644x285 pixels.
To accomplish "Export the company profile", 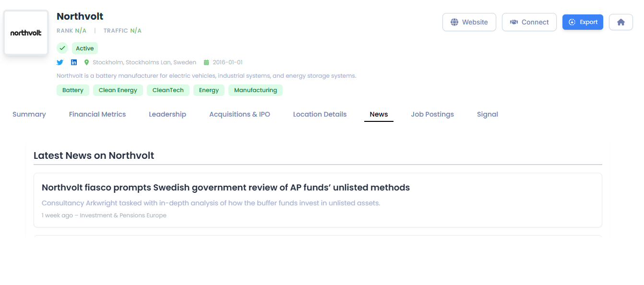I will (583, 22).
